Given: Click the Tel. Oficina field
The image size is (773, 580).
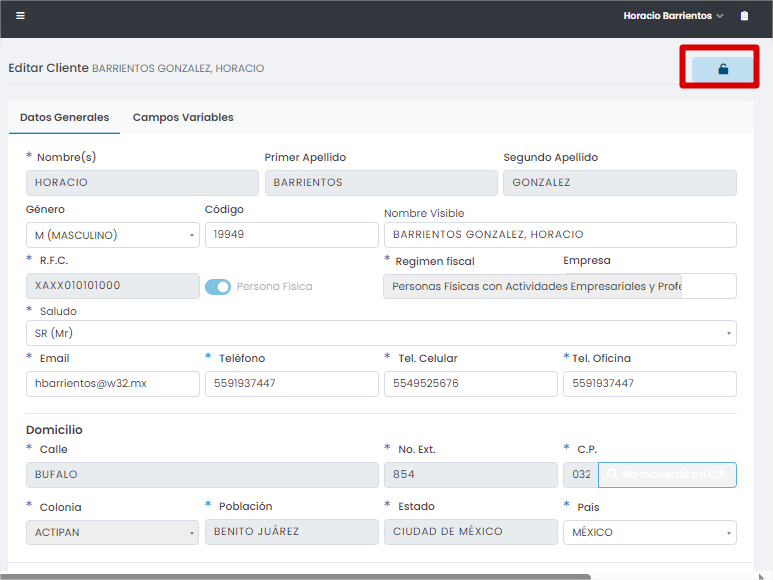Looking at the screenshot, I should (650, 384).
